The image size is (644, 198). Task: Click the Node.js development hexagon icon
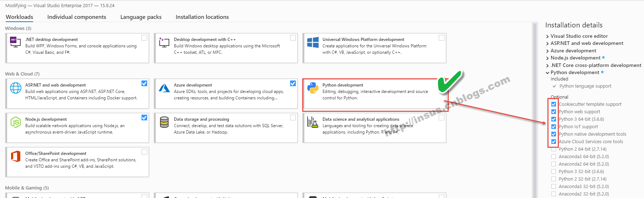pyautogui.click(x=16, y=122)
